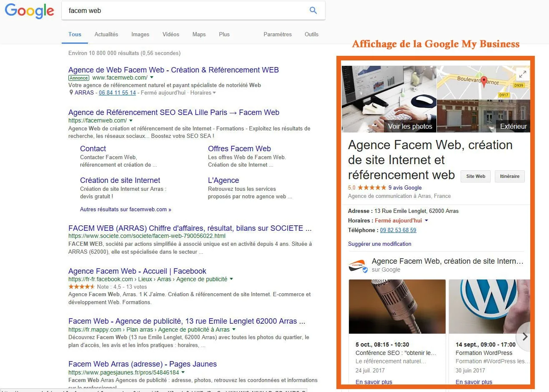Open the microphone Conférence SEO post image
Image resolution: width=549 pixels, height=392 pixels.
[397, 306]
